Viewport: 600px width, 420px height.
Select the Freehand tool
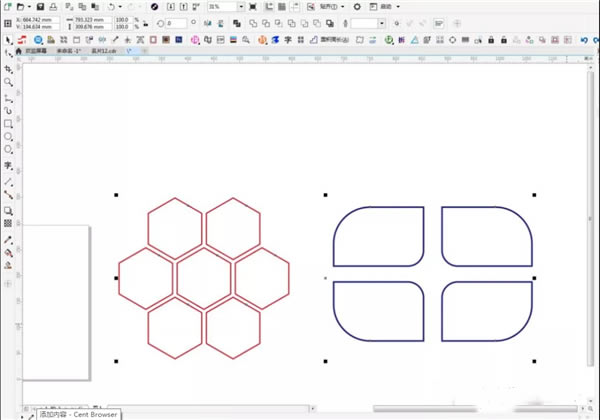tap(8, 99)
